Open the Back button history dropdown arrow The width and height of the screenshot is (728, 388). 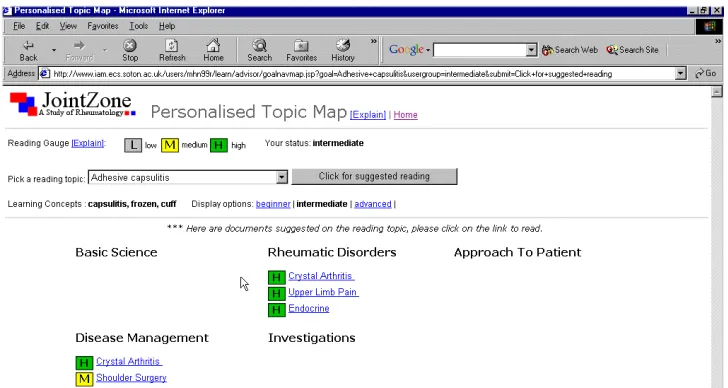tap(54, 50)
